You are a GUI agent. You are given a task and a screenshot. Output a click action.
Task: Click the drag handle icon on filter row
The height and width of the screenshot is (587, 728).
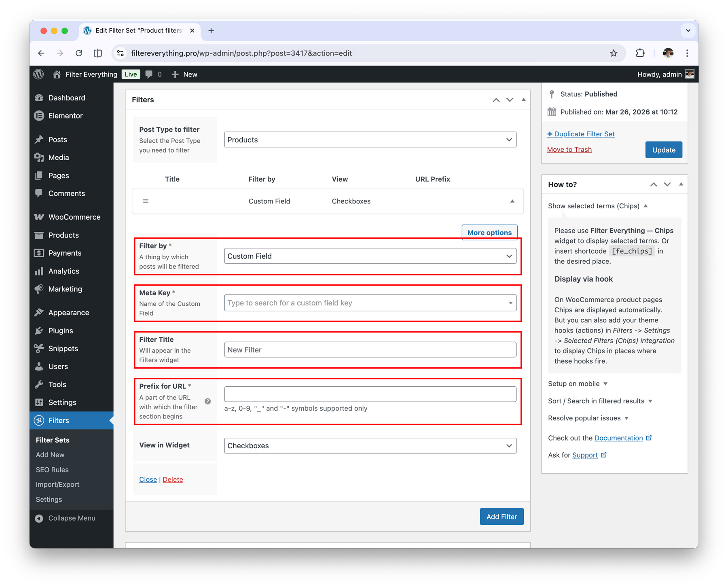click(146, 201)
